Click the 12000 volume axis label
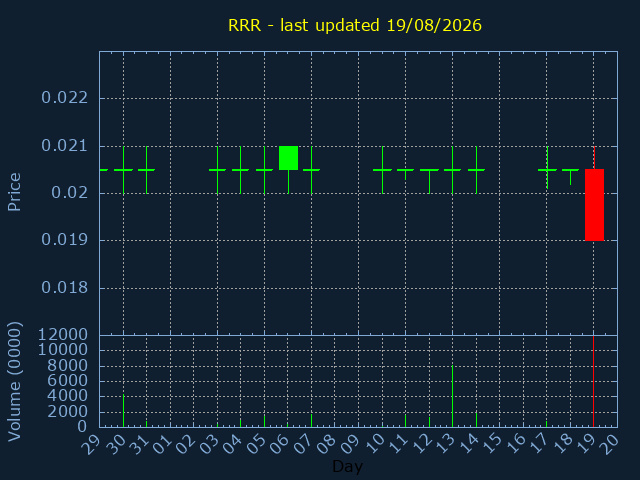 (x=62, y=335)
